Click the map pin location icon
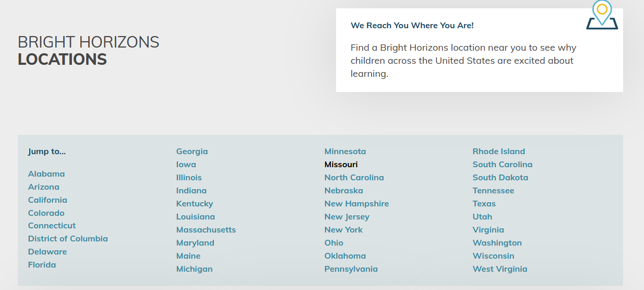The image size is (644, 290). (602, 15)
